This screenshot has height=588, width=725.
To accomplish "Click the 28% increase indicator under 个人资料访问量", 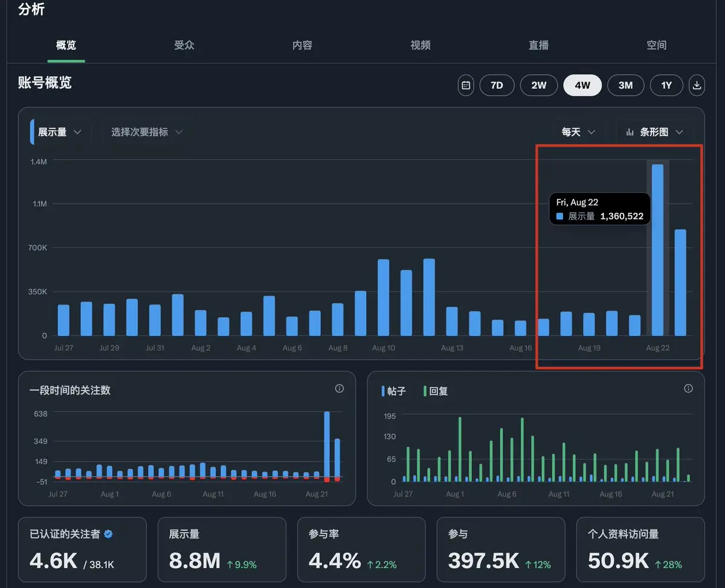I will [668, 564].
